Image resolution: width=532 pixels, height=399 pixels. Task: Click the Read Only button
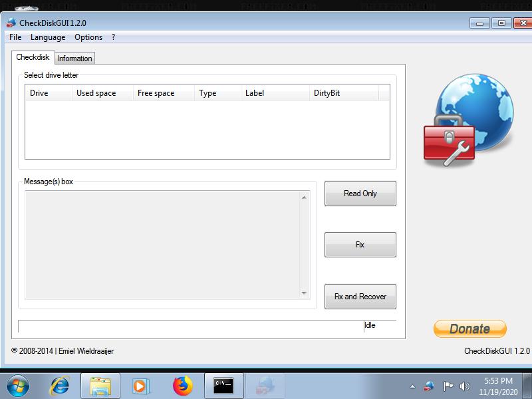360,194
